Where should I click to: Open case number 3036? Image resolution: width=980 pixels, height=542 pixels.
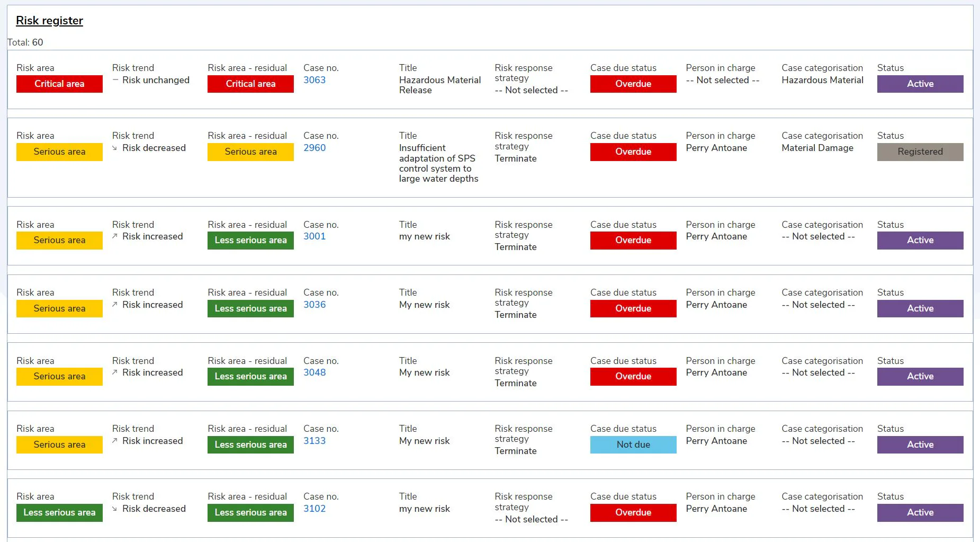click(x=314, y=305)
